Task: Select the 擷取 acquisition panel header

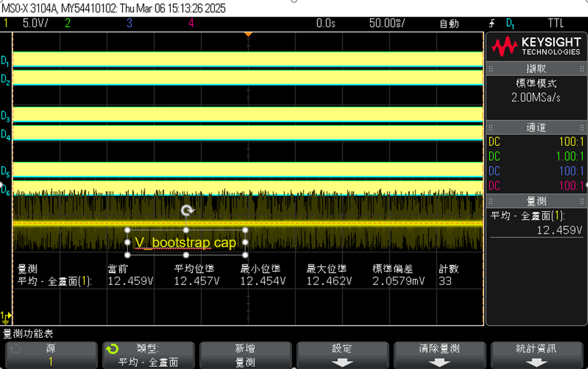Action: point(536,68)
